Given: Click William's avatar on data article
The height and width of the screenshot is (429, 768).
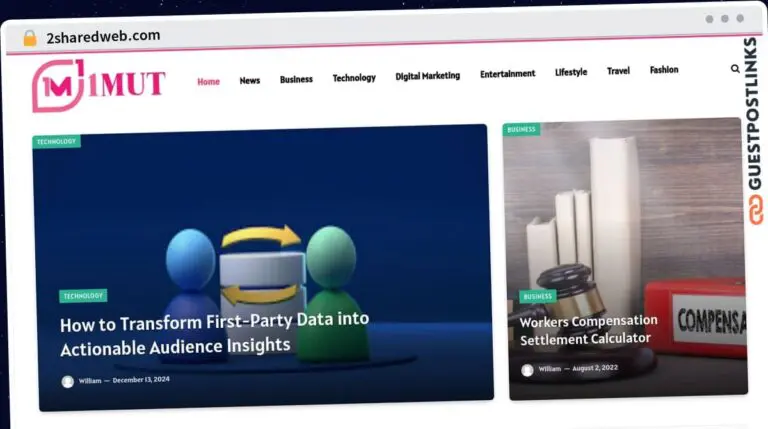Looking at the screenshot, I should click(68, 381).
